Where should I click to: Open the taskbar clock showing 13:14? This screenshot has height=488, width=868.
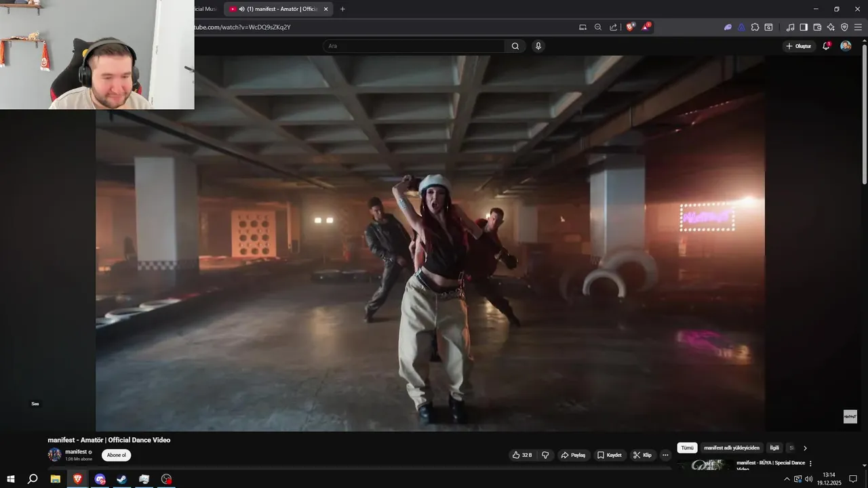point(829,479)
